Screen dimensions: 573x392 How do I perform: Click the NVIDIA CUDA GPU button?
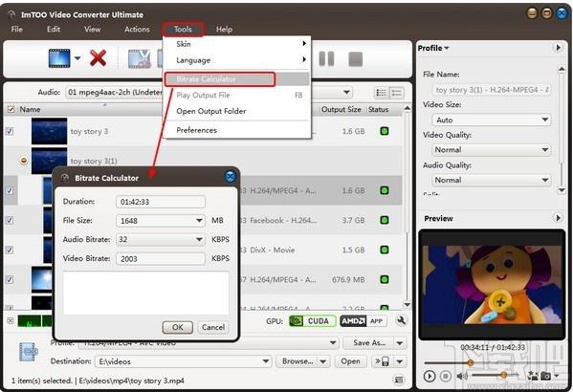pos(313,320)
